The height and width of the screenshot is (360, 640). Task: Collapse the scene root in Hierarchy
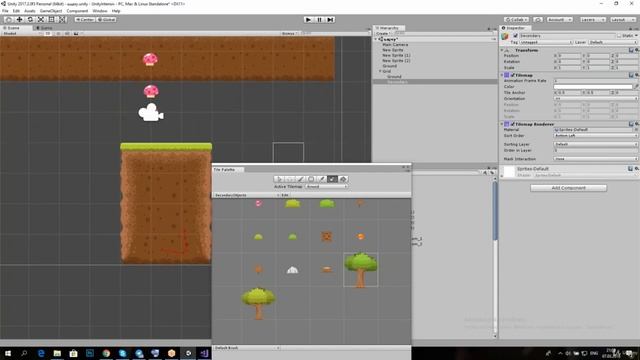coord(376,39)
